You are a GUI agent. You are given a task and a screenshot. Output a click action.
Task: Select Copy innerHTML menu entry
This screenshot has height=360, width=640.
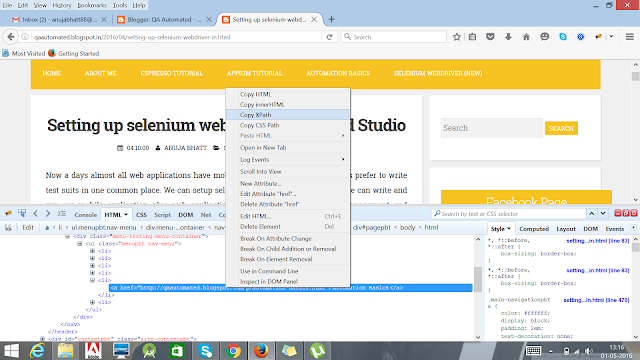pyautogui.click(x=288, y=104)
